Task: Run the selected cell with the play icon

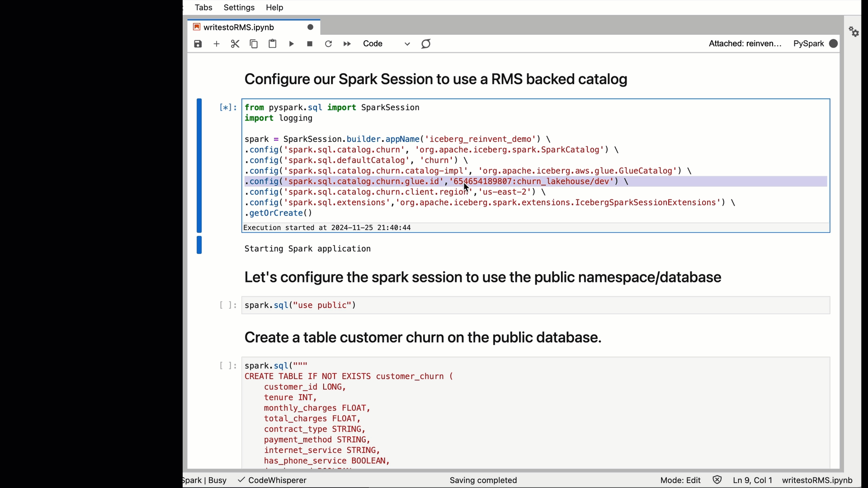Action: [x=292, y=44]
